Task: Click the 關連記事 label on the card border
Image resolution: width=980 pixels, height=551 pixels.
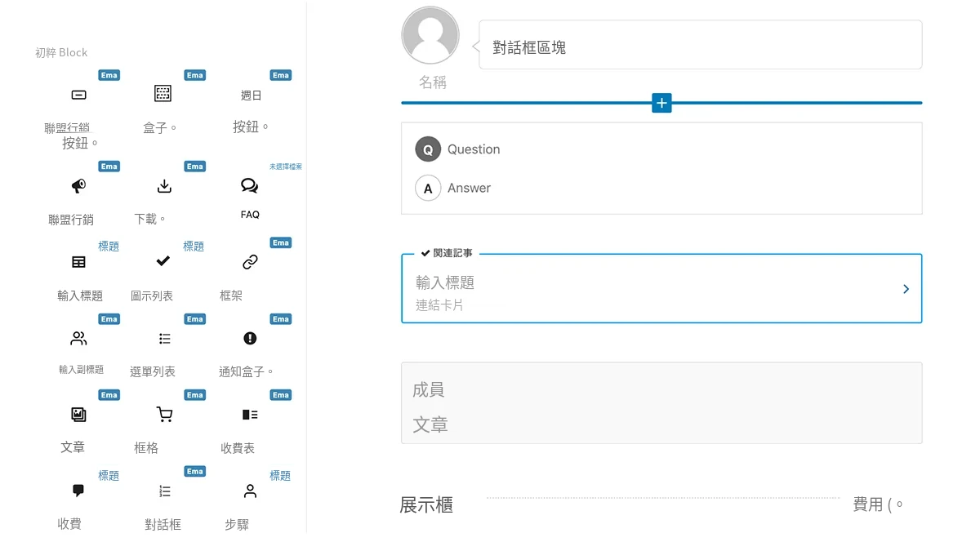Action: click(x=452, y=253)
